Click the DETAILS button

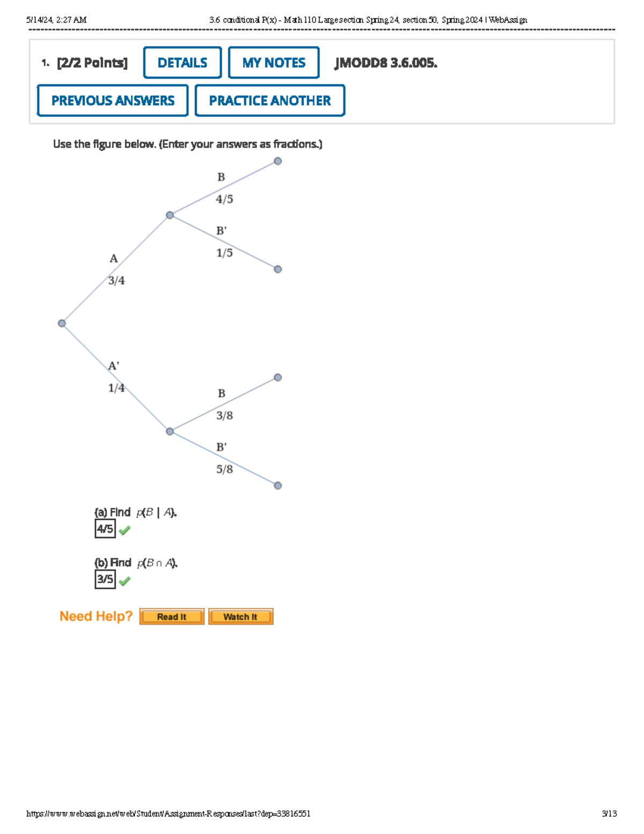tap(182, 62)
